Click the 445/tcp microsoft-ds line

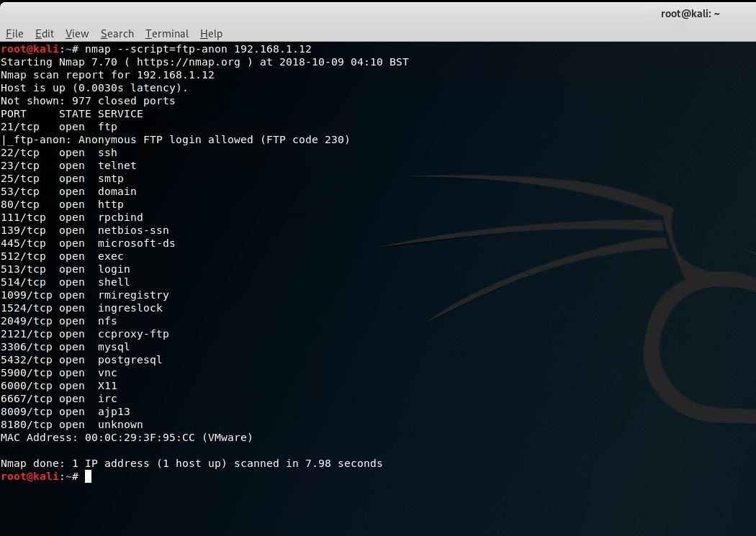88,243
